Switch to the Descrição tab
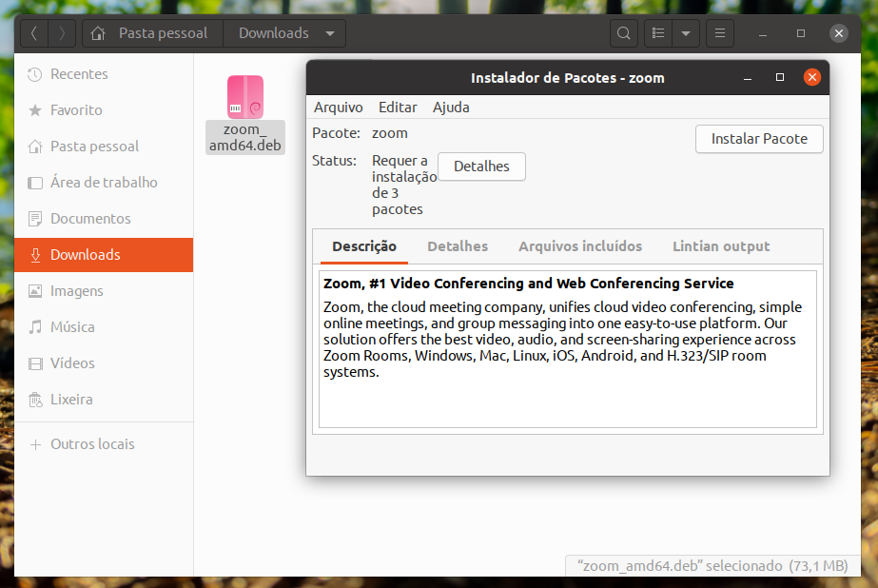 click(364, 246)
